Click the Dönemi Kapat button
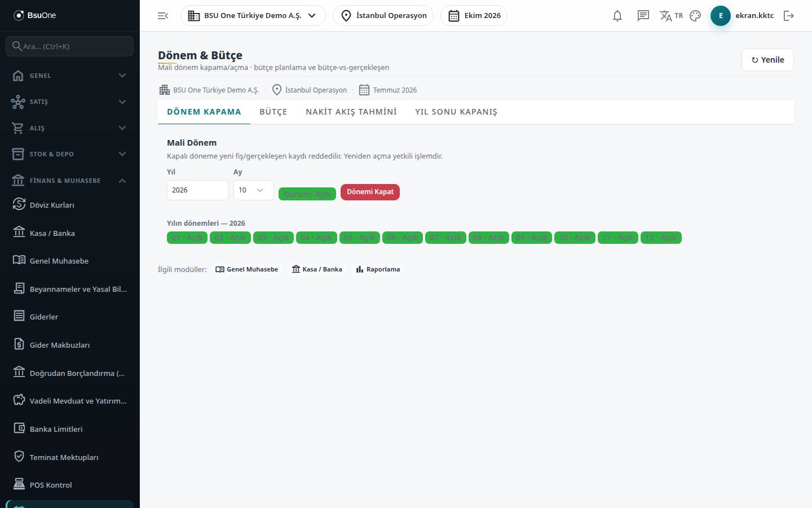 point(370,192)
